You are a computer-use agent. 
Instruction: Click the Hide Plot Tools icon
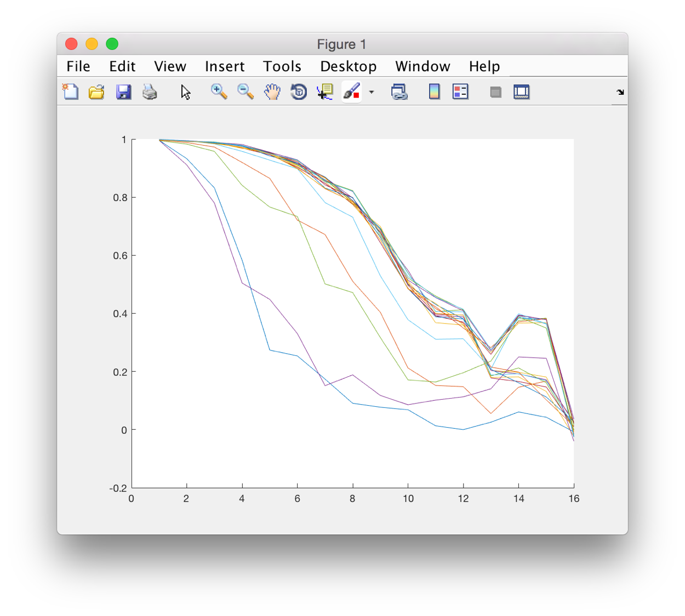tap(495, 92)
